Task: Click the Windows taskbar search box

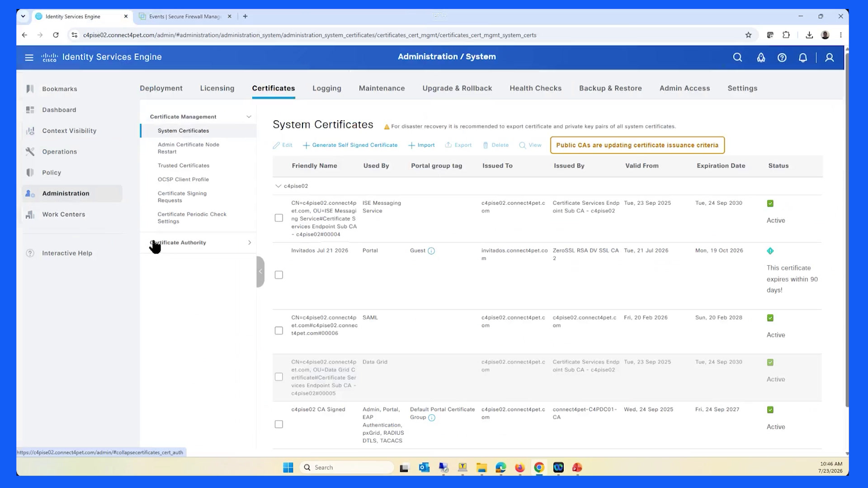Action: [346, 467]
